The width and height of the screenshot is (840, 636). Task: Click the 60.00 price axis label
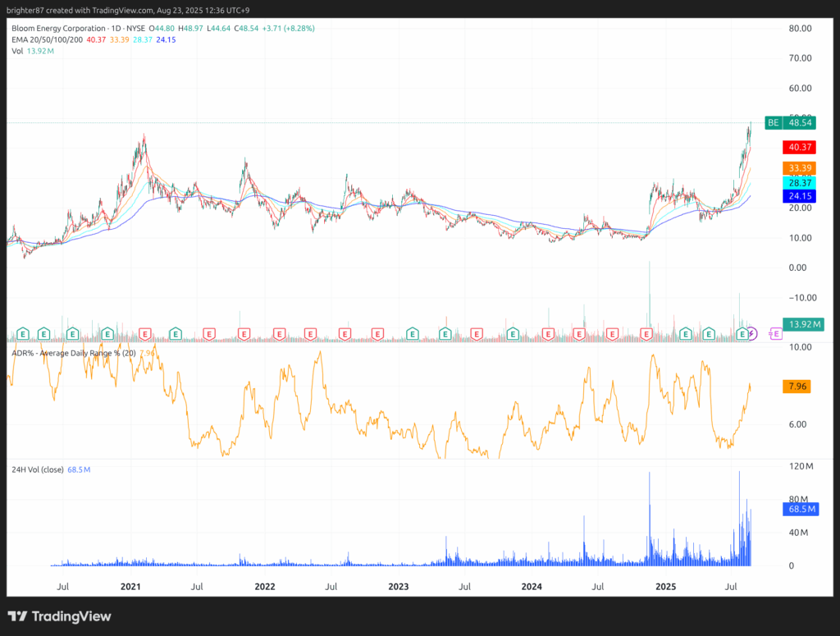point(800,88)
